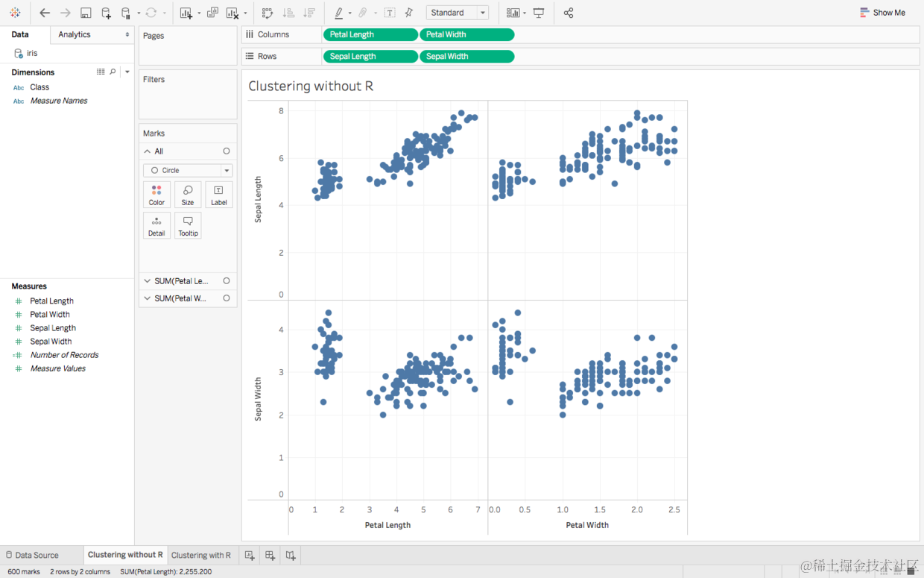Click the Petal Length axis label
The width and height of the screenshot is (924, 578).
tap(387, 525)
